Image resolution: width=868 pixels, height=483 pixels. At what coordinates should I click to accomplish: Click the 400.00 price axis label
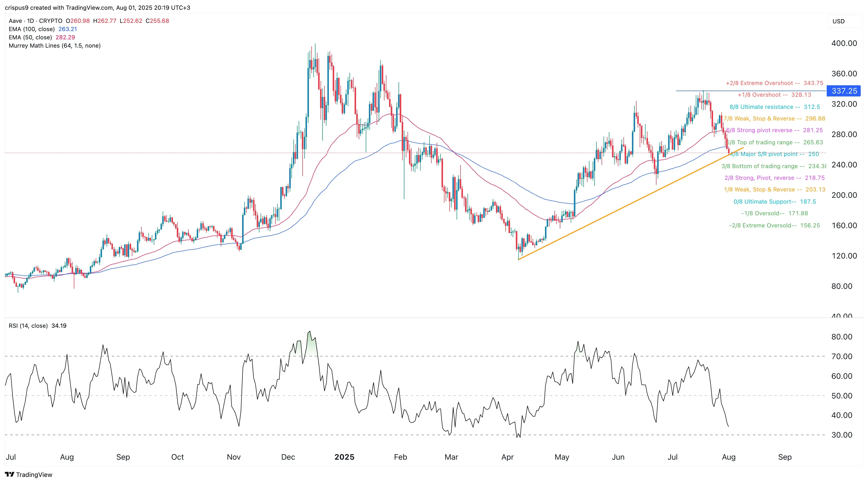(844, 43)
